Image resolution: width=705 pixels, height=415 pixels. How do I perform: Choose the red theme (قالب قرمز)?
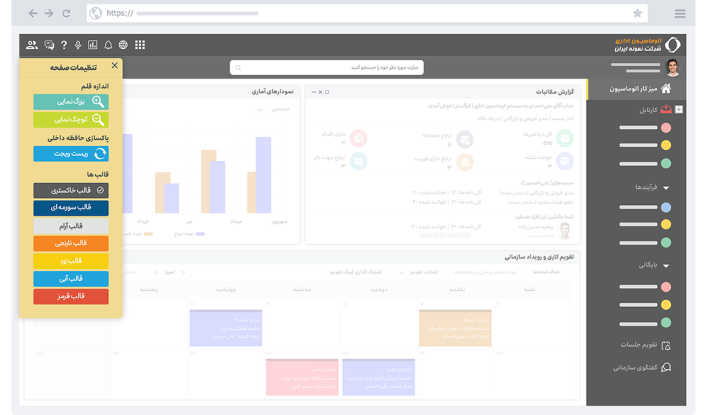point(71,296)
